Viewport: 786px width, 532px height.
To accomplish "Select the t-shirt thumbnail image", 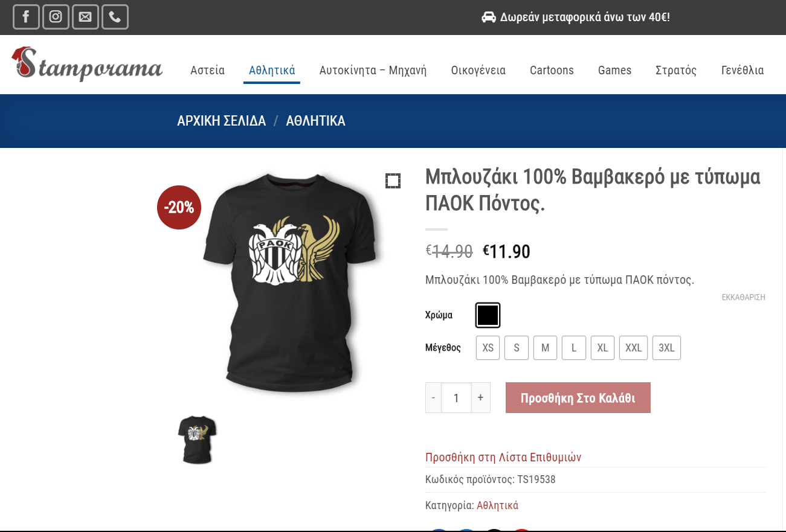I will tap(197, 440).
